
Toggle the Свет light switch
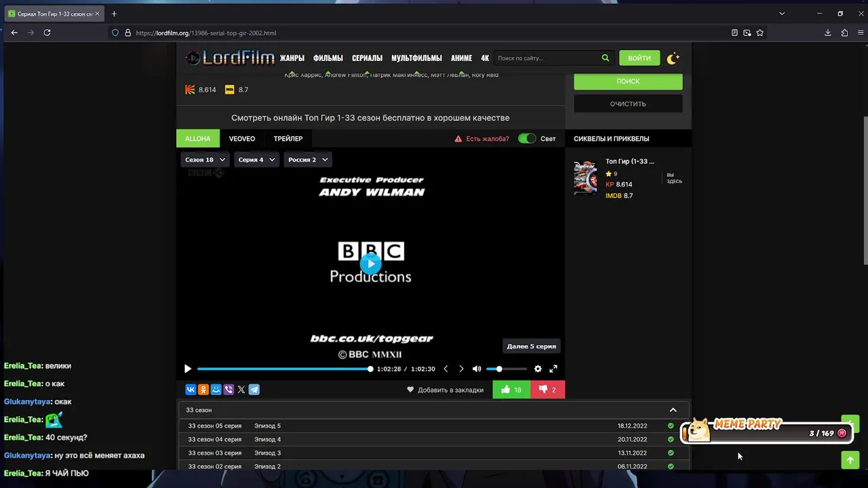(x=527, y=138)
